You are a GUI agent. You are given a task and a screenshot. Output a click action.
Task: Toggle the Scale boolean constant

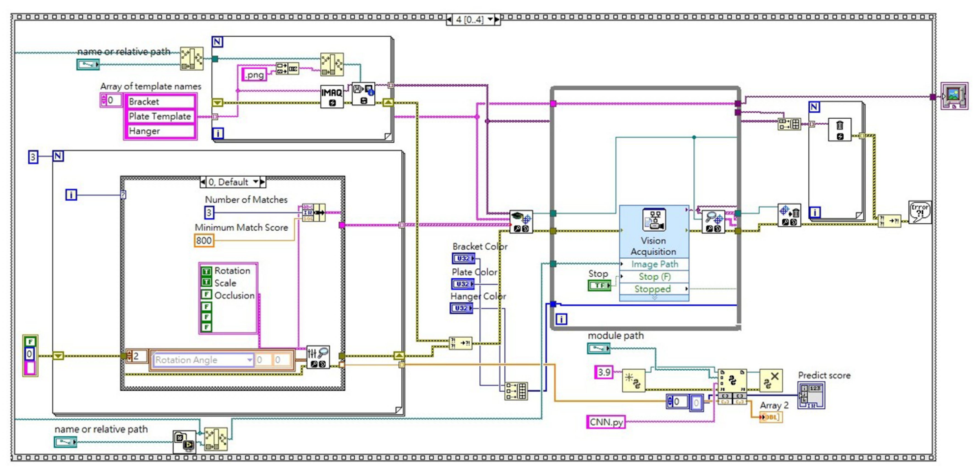206,282
